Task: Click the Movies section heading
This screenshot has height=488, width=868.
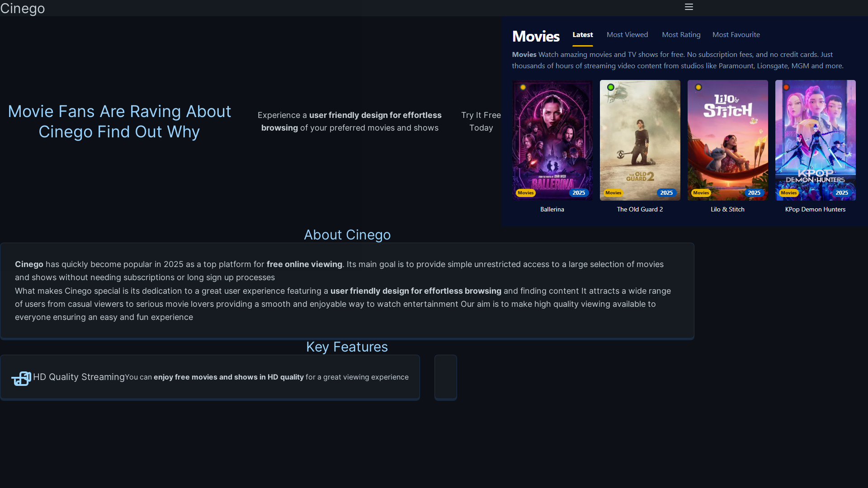Action: click(536, 36)
